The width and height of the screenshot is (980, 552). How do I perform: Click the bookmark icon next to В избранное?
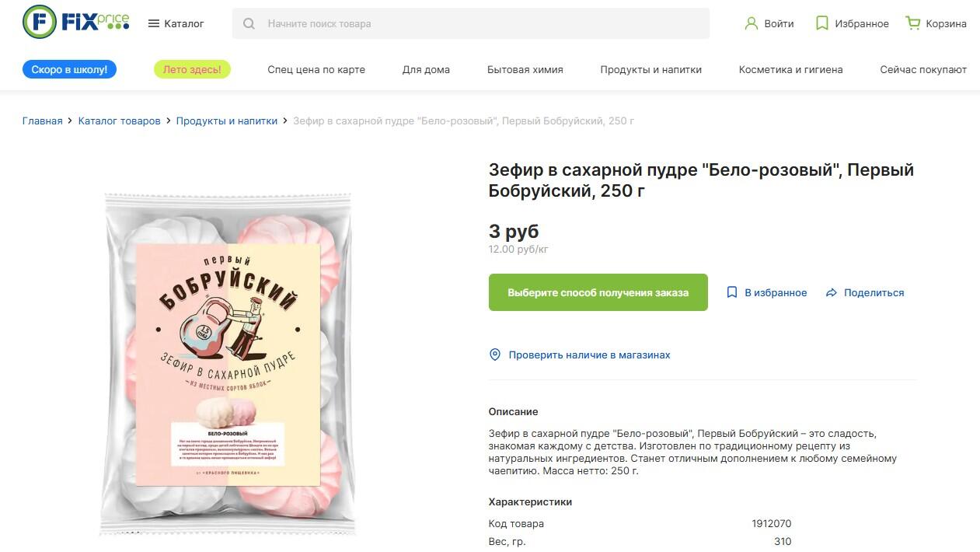pyautogui.click(x=731, y=293)
